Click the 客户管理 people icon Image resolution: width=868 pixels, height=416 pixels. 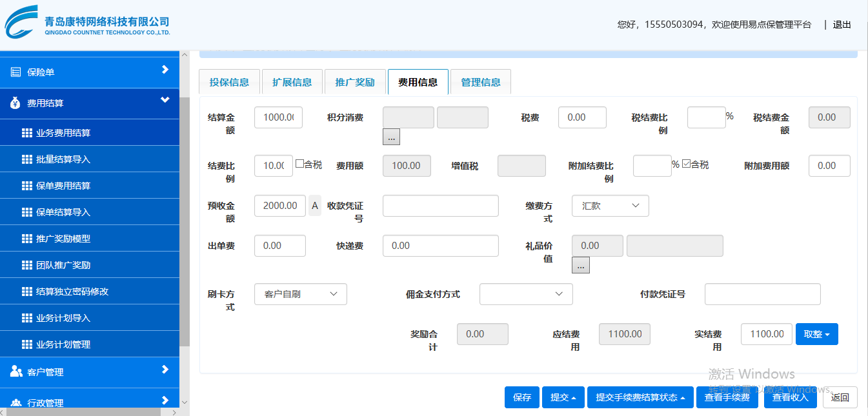(x=17, y=371)
